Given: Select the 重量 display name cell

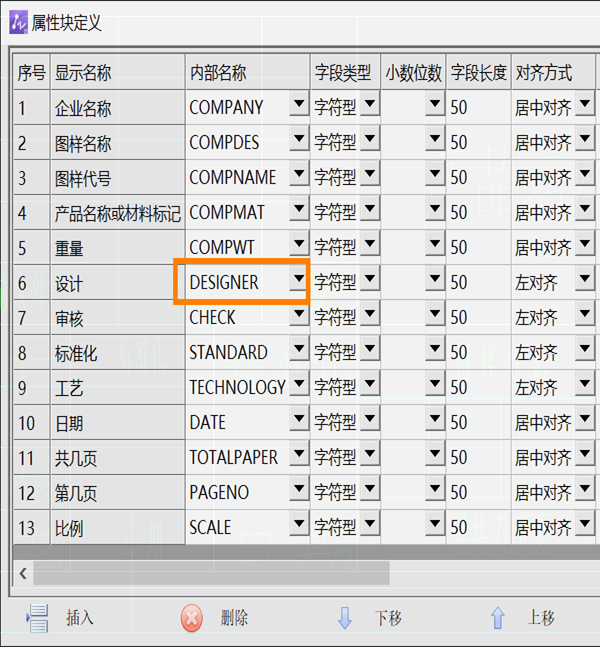Looking at the screenshot, I should coord(118,248).
